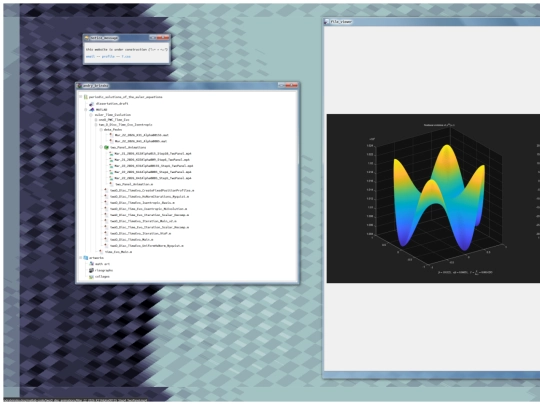This screenshot has width=540, height=405.
Task: Select twoD_Disc_TimeEvo_NoMoreIterations_Nyquist.m file
Action: (x=149, y=196)
